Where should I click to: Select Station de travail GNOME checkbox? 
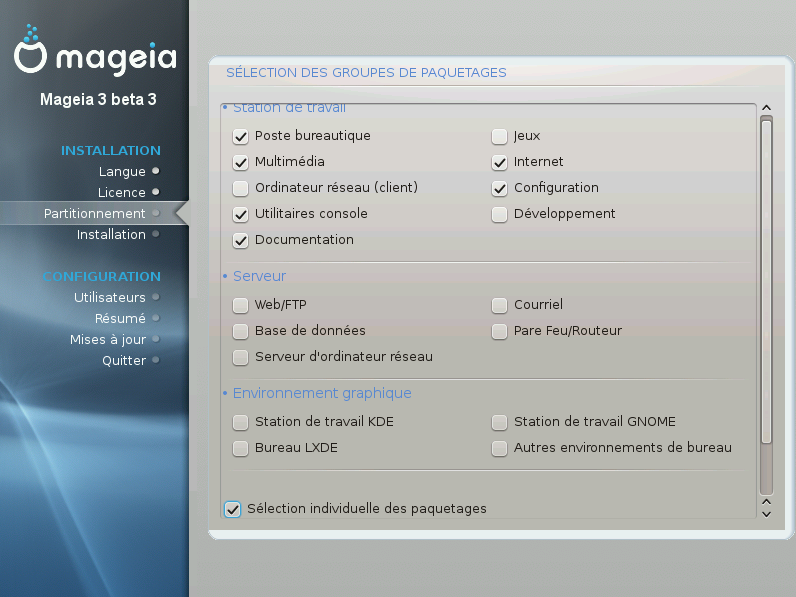click(x=500, y=422)
